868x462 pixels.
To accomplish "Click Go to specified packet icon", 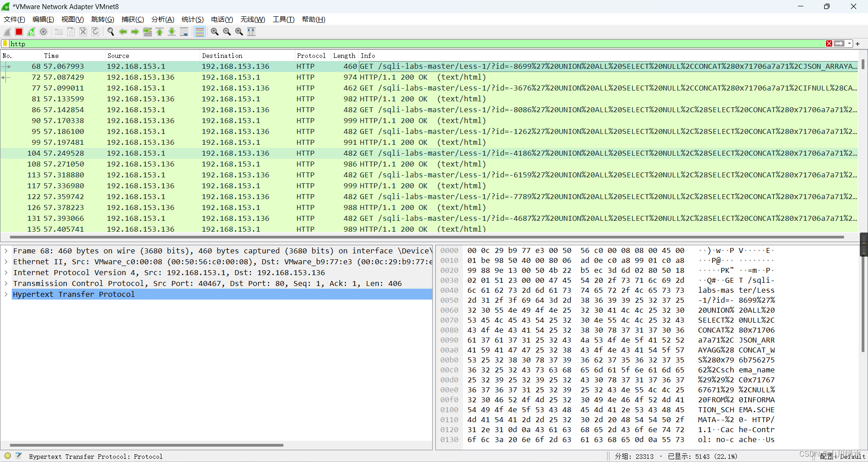I will 147,32.
